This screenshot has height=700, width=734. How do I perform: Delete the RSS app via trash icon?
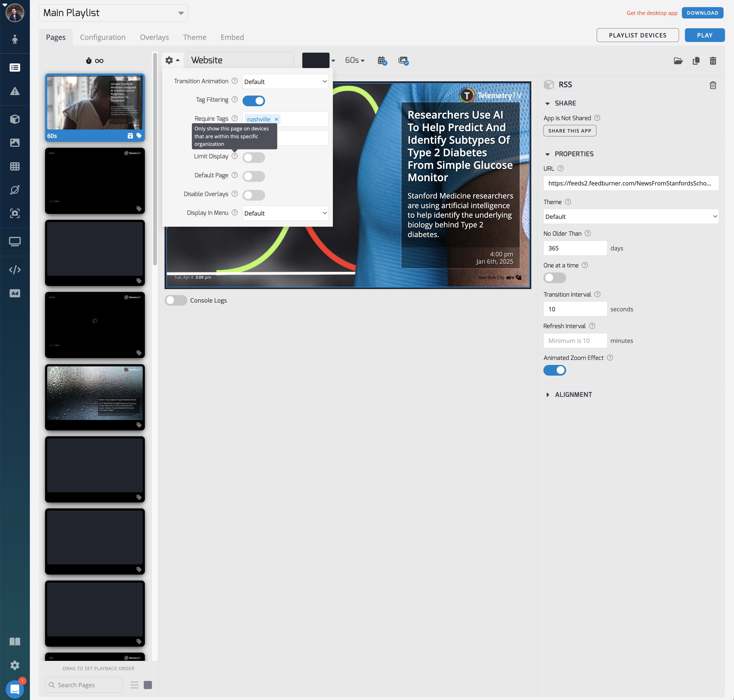713,85
